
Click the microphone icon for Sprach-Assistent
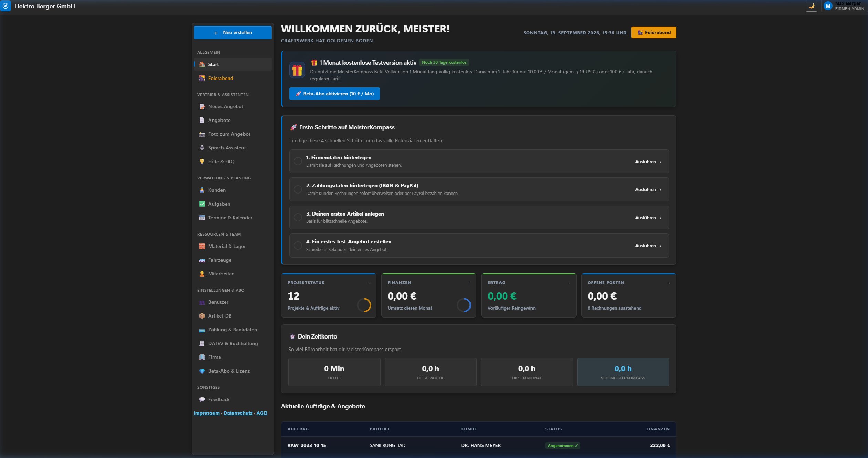pos(202,148)
